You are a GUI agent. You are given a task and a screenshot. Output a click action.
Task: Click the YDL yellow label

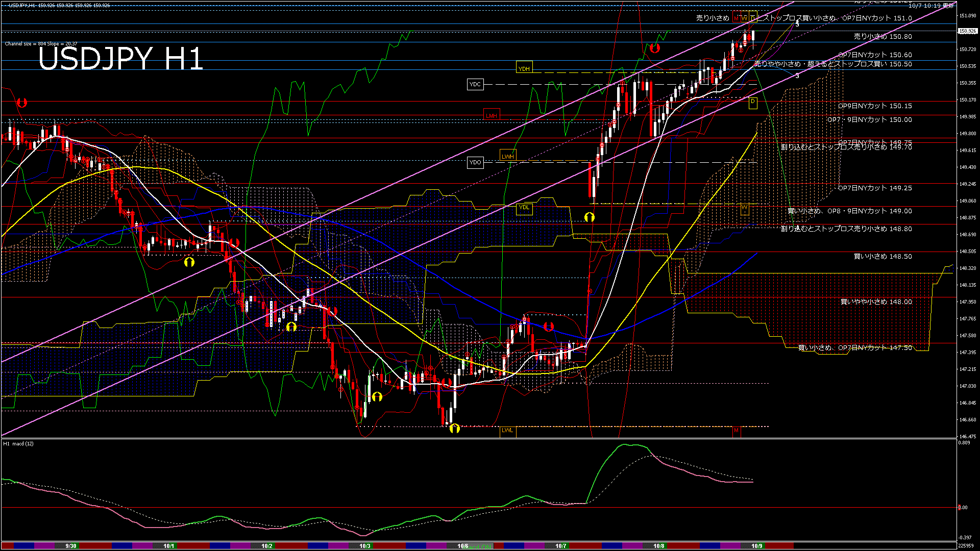pyautogui.click(x=524, y=208)
